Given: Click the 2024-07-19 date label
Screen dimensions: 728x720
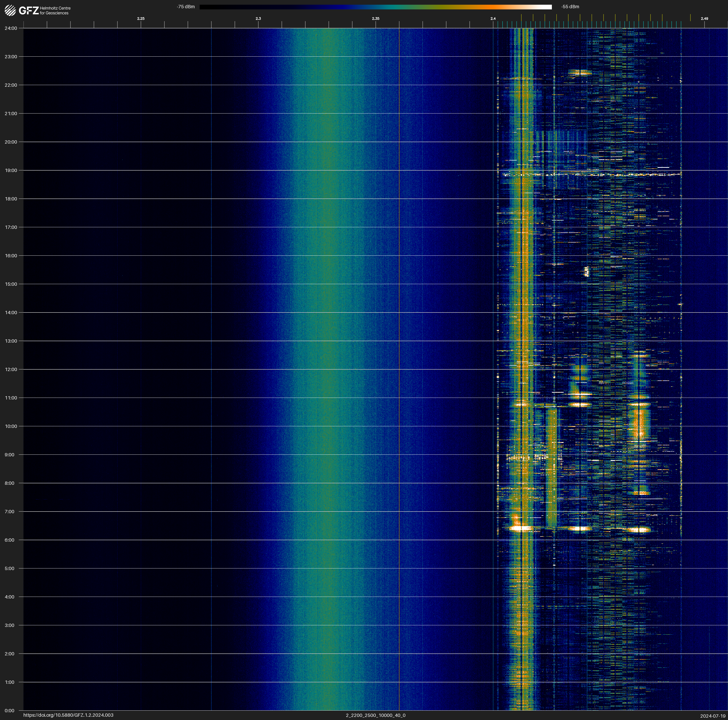Looking at the screenshot, I should point(713,716).
